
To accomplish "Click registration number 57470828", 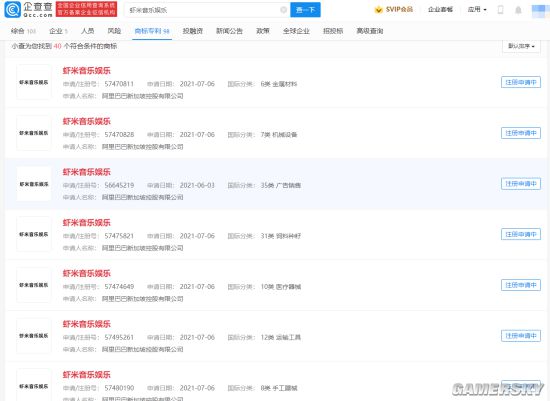I will pos(119,135).
